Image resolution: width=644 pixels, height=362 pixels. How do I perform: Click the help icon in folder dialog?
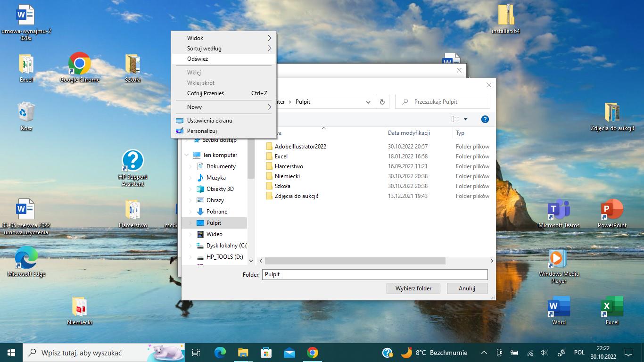click(485, 119)
